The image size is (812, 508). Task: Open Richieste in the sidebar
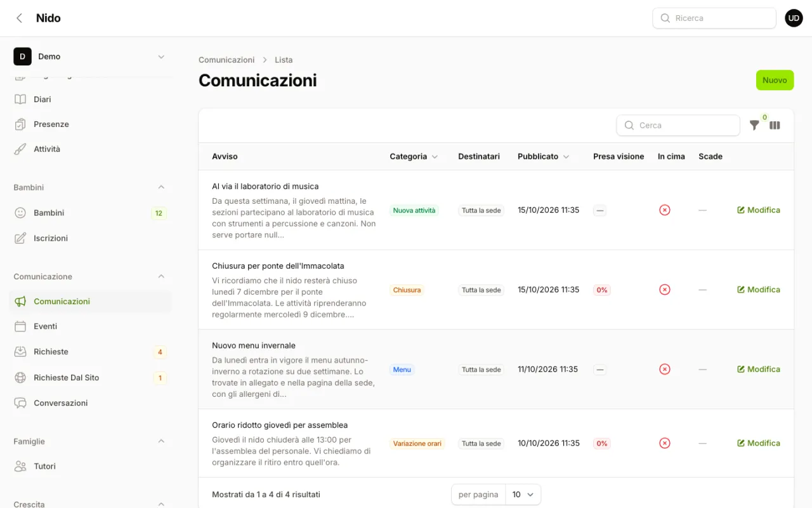click(90, 352)
